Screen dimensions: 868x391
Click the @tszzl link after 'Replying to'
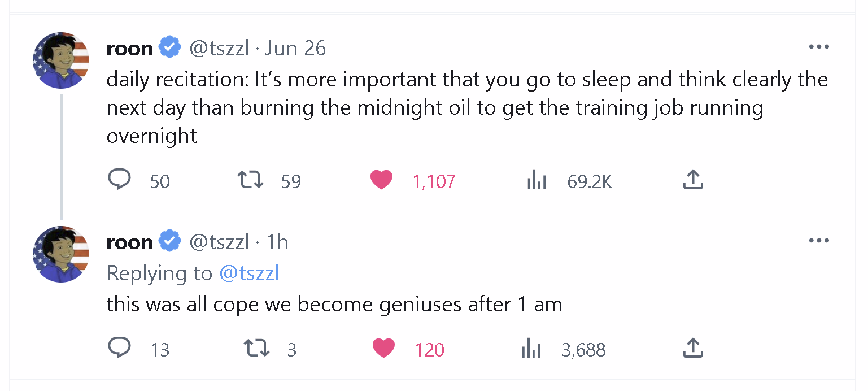coord(249,273)
